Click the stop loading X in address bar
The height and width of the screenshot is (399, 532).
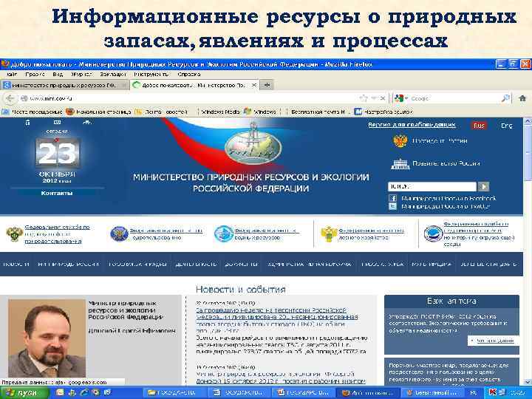(383, 98)
